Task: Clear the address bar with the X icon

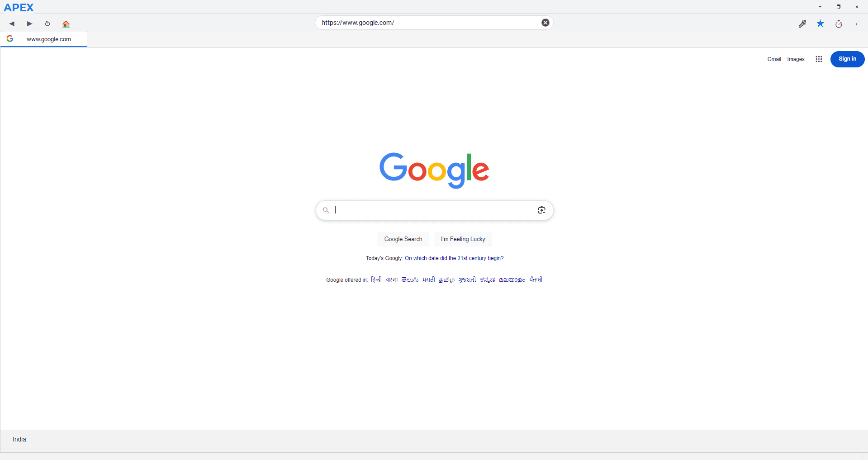Action: pos(545,23)
